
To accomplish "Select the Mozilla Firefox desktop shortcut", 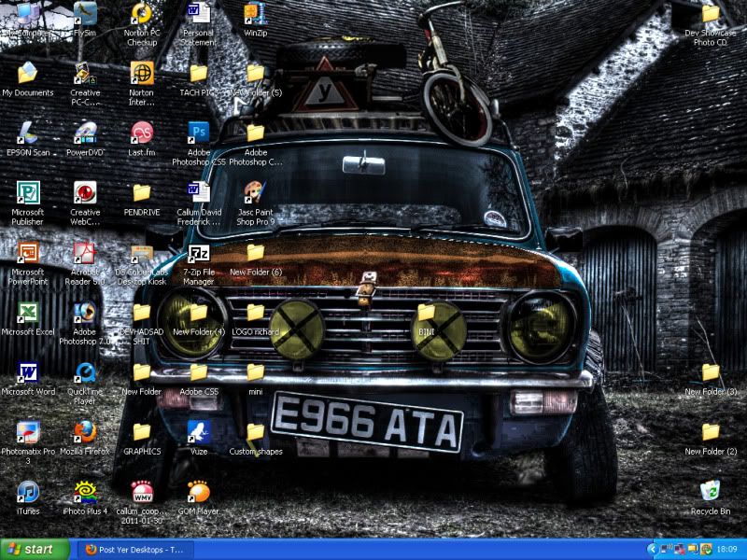I will click(x=85, y=432).
